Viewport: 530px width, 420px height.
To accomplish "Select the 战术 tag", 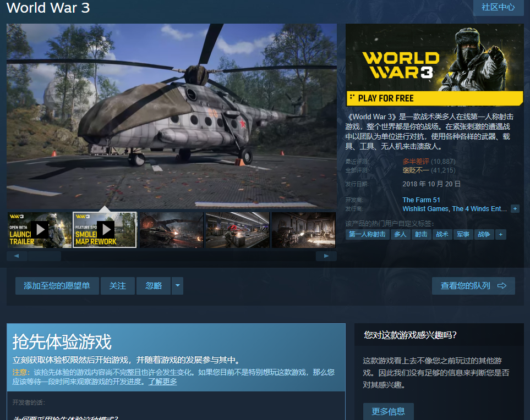I will [x=442, y=234].
